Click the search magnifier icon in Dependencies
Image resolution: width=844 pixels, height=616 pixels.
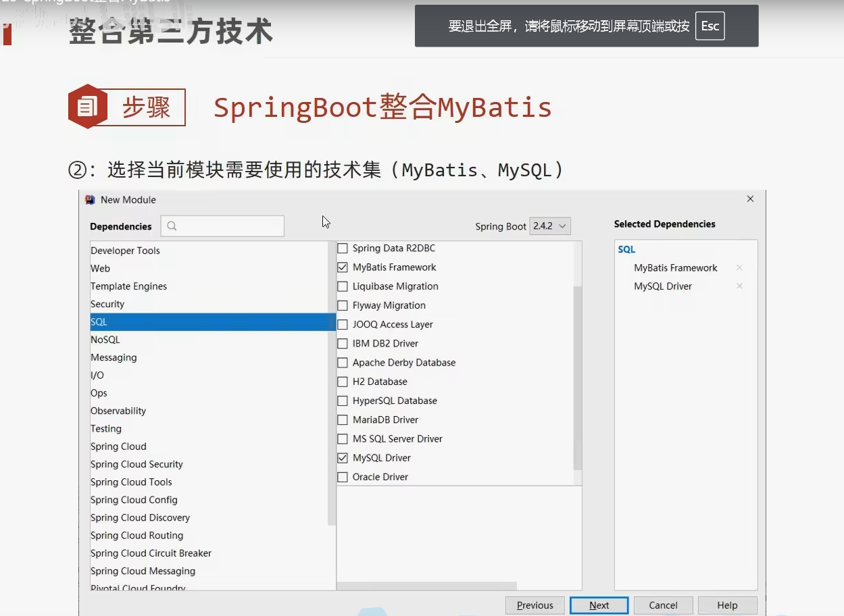[x=172, y=226]
